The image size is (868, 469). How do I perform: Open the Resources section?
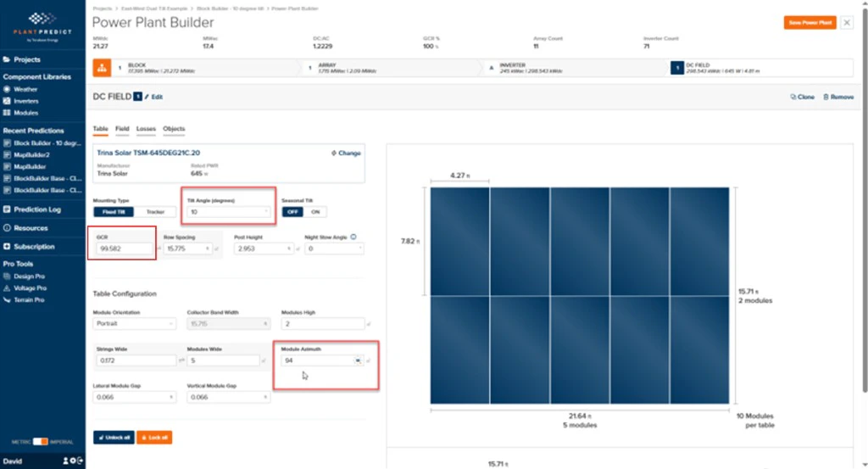25,227
